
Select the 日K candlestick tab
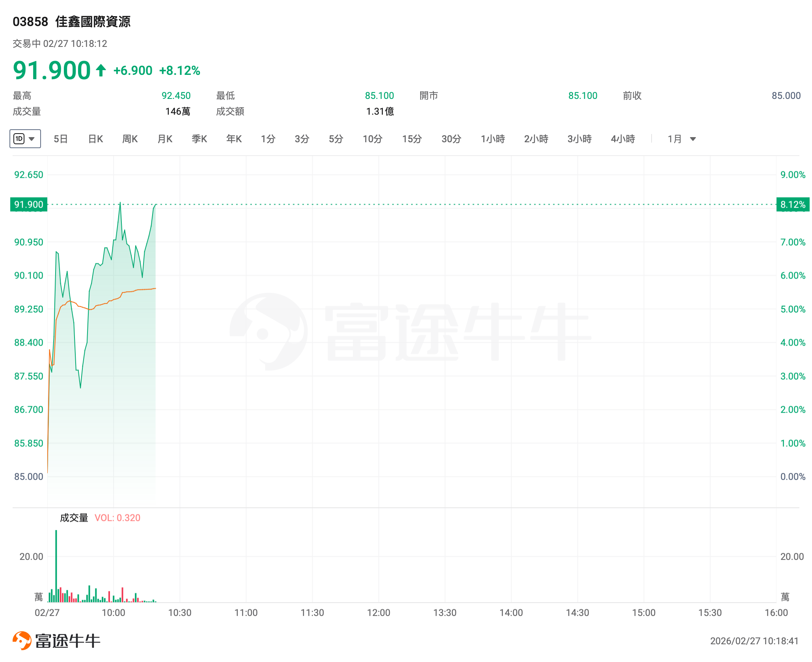pos(95,139)
